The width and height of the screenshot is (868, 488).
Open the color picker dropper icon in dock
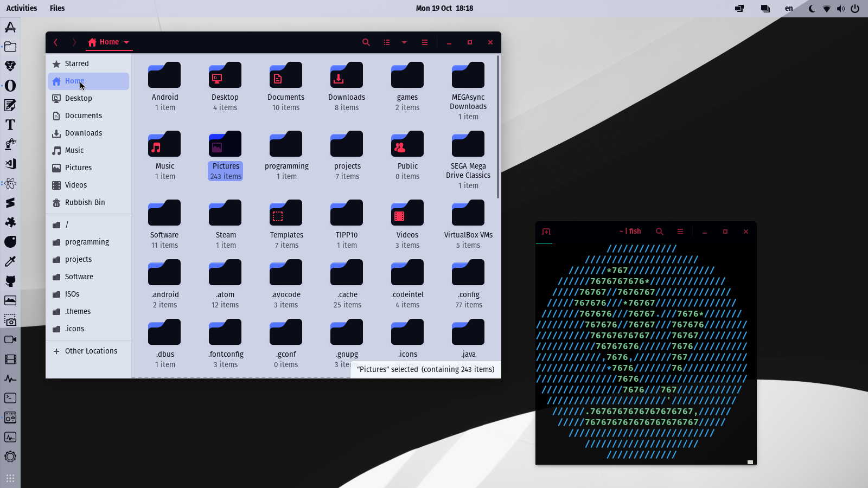click(10, 261)
